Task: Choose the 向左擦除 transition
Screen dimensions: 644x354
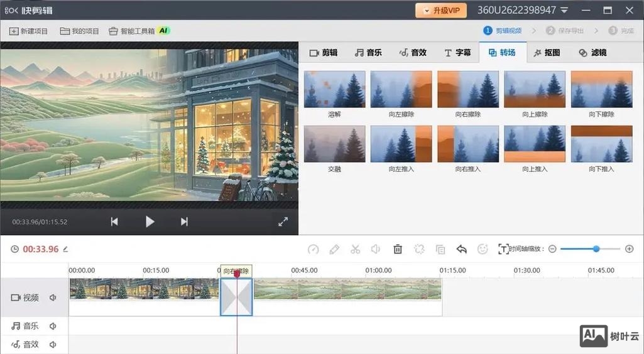Action: coord(401,89)
